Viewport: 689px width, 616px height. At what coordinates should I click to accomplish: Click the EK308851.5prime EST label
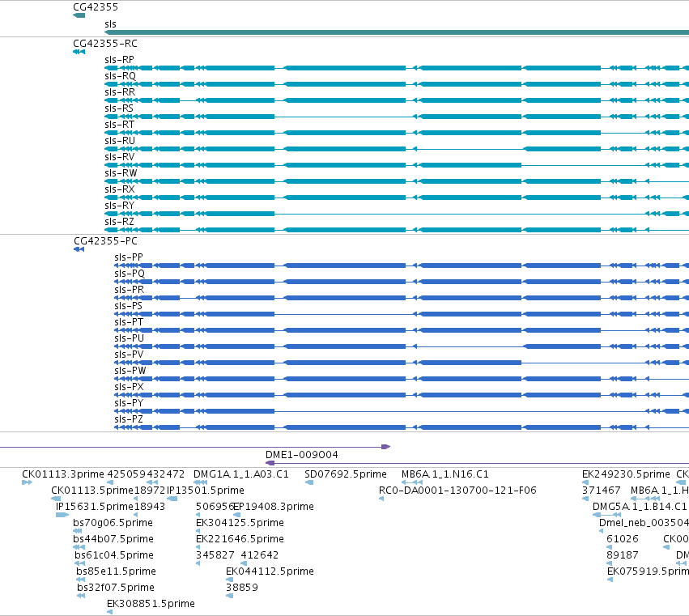coord(151,604)
